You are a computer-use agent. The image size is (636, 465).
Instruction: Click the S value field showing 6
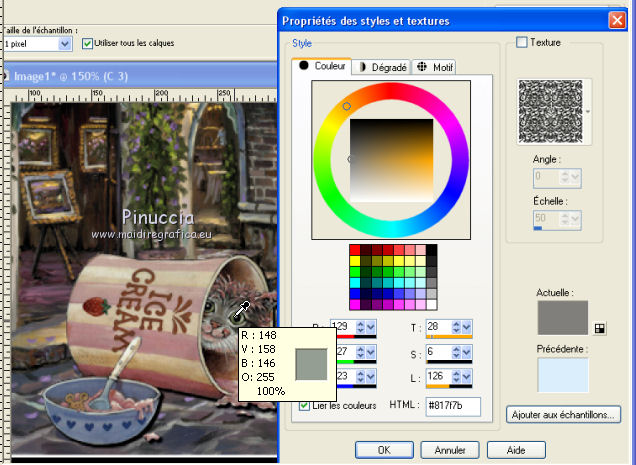point(438,351)
